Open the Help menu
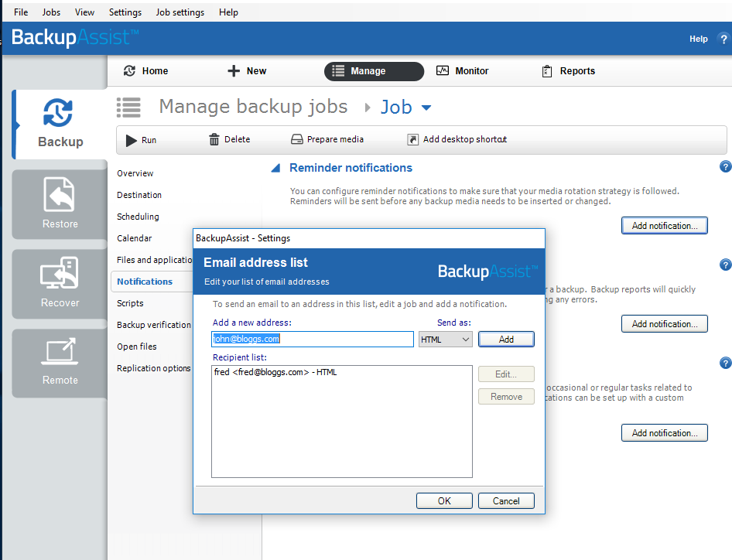The width and height of the screenshot is (732, 560). point(228,12)
